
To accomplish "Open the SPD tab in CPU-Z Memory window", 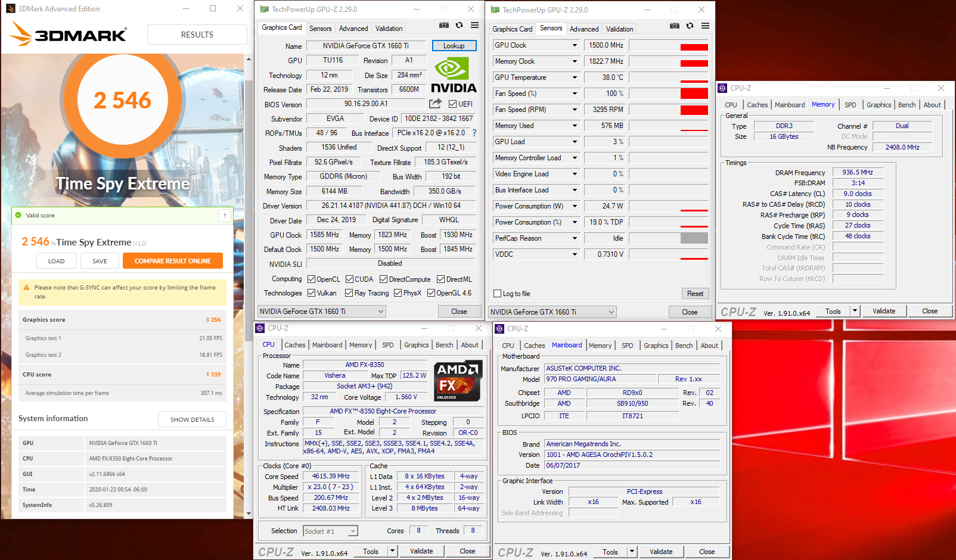I will pyautogui.click(x=851, y=105).
